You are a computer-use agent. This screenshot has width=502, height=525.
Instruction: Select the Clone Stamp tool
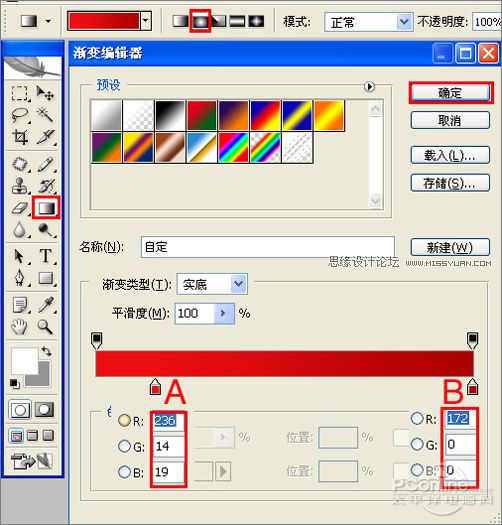point(19,186)
